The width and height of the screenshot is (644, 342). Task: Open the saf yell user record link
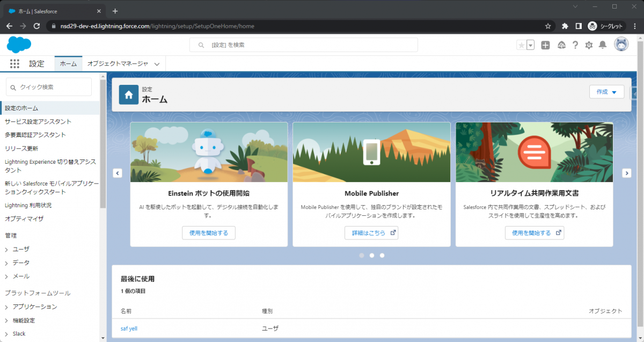click(129, 328)
